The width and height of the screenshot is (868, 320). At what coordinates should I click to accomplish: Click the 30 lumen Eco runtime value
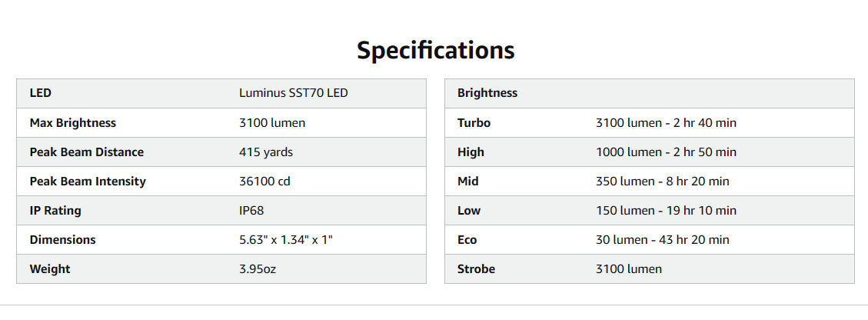pyautogui.click(x=663, y=239)
